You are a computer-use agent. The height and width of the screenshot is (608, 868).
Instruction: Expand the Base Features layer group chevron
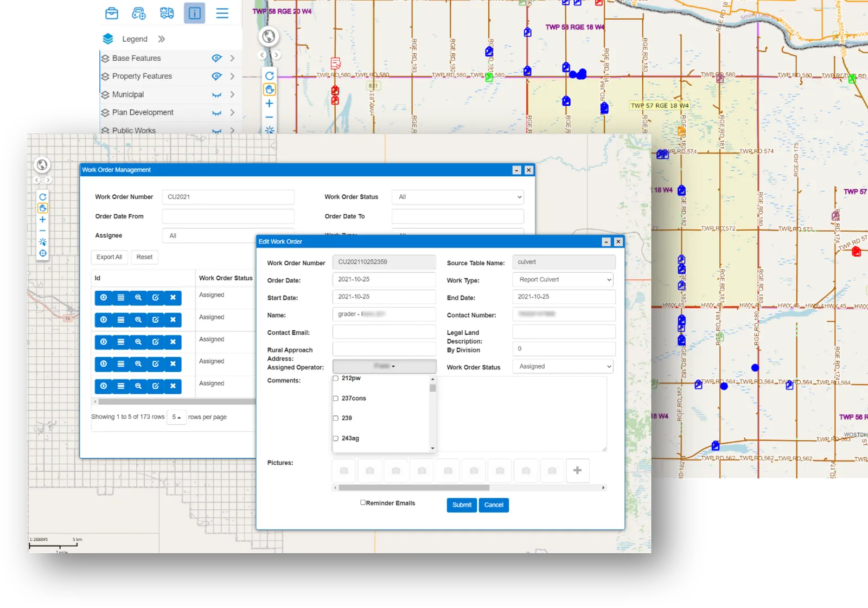tap(232, 58)
